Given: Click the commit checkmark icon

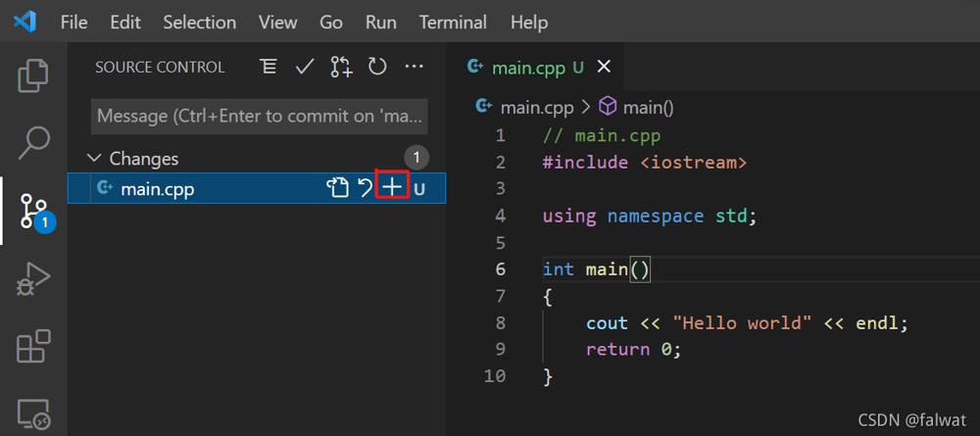Looking at the screenshot, I should point(305,67).
